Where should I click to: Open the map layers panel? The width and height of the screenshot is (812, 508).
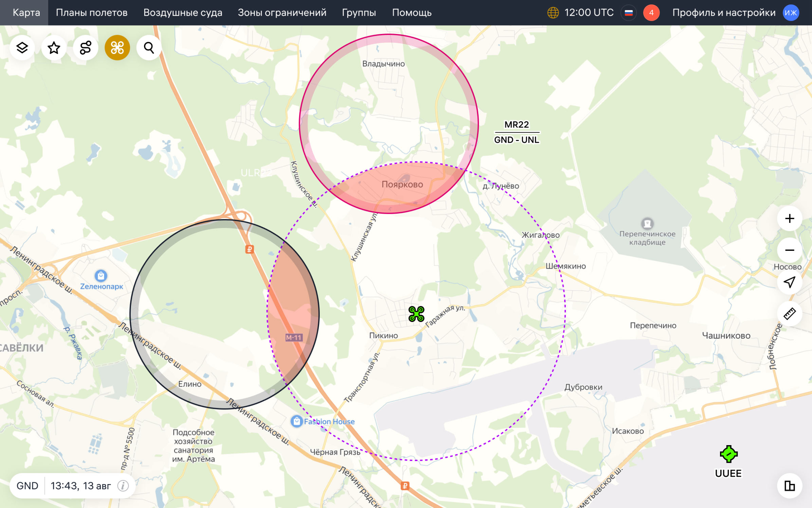[22, 48]
